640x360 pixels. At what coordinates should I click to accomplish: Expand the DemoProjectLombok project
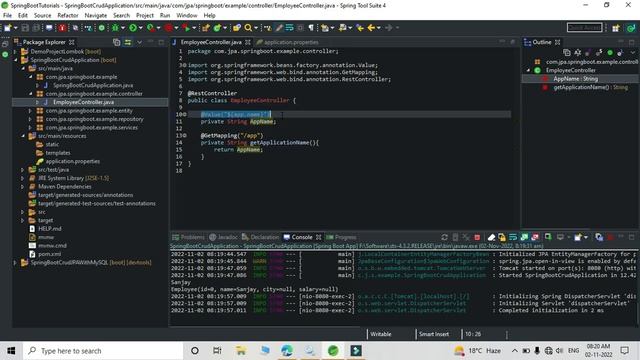point(16,51)
